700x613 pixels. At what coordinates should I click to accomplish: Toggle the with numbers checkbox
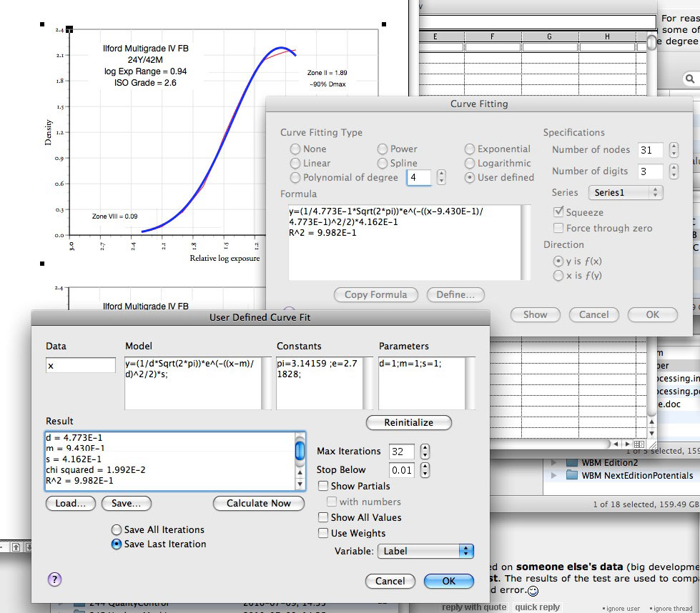coord(332,502)
